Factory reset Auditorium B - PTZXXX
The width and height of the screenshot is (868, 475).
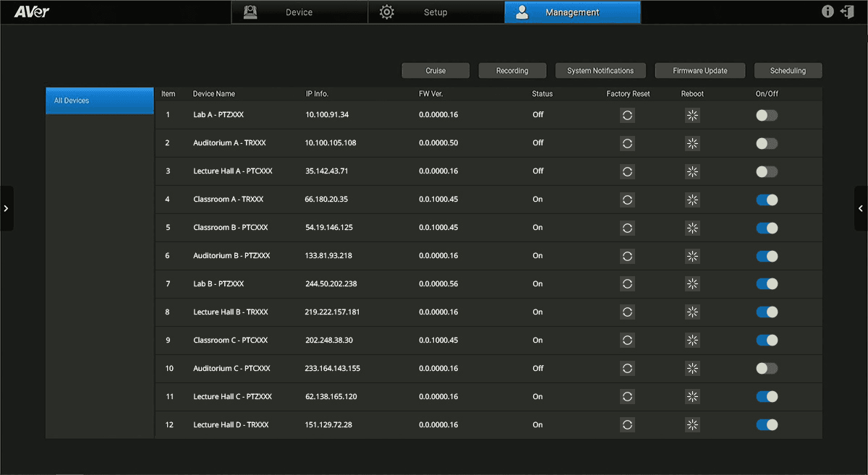point(628,256)
